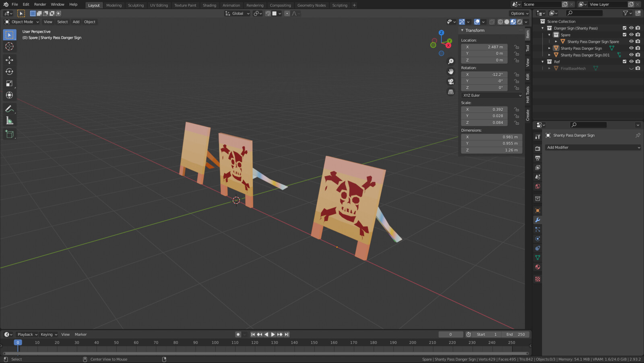The height and width of the screenshot is (363, 644).
Task: Click the timeline View button
Action: click(x=65, y=334)
